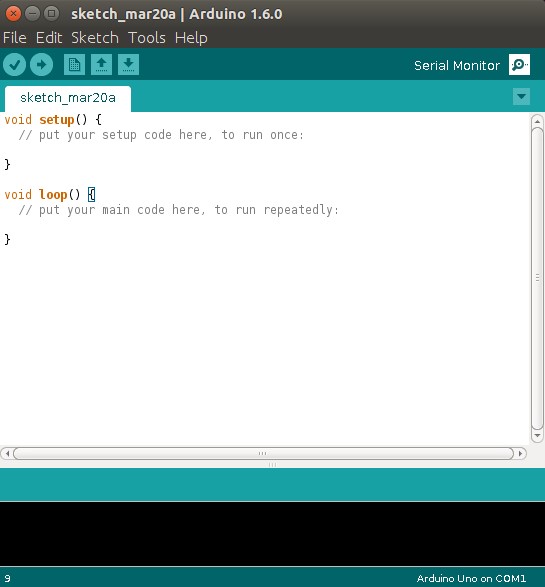Click the vertical scrollbar down arrow
The image size is (545, 587).
(x=538, y=436)
